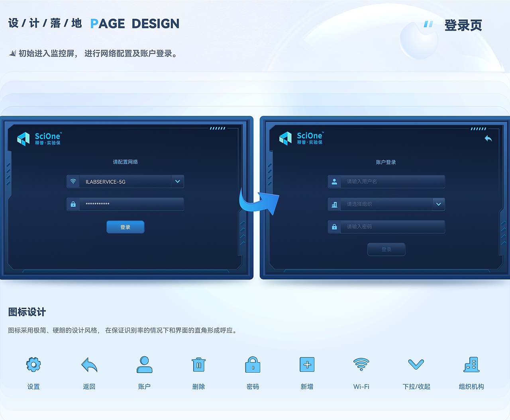Click the 删除 trash icon
Screen dimensions: 510x420
[x=198, y=364]
